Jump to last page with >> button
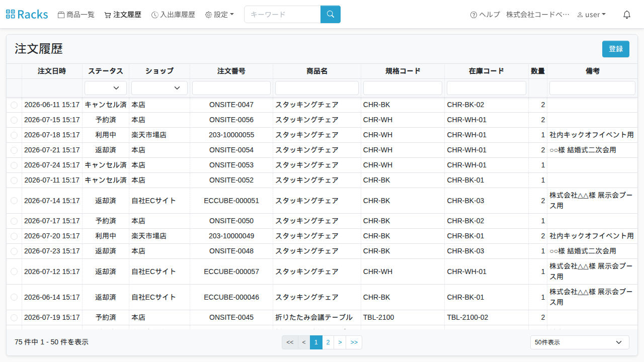644x362 pixels. pos(354,342)
